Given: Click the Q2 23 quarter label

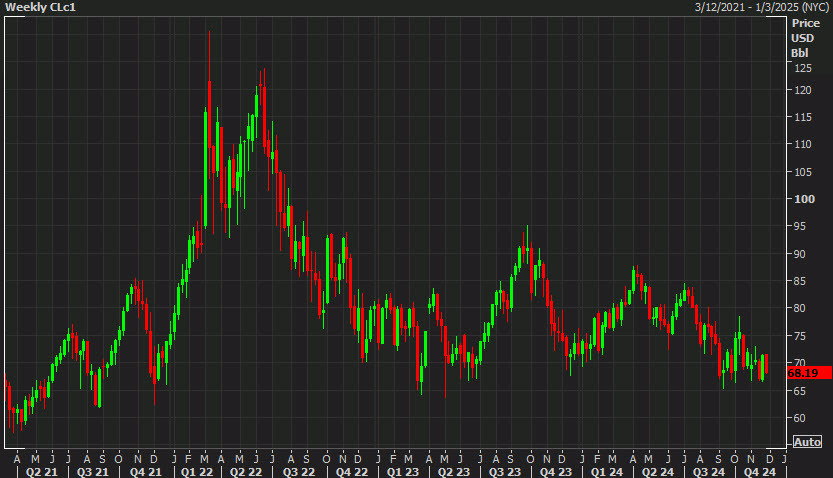Looking at the screenshot, I should [454, 472].
